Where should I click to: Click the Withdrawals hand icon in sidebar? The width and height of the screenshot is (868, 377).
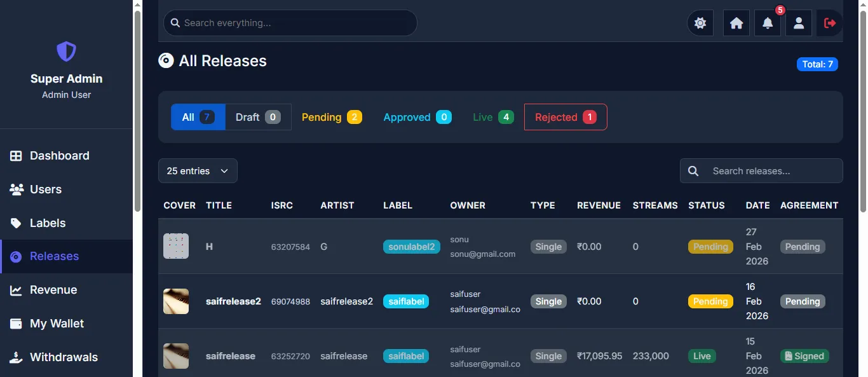(17, 357)
